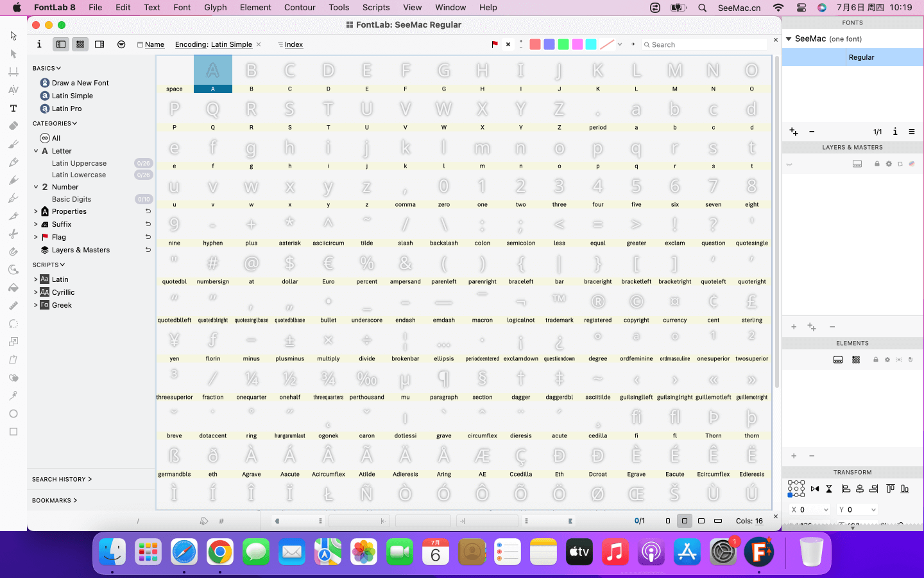The height and width of the screenshot is (578, 924).
Task: Expand the Search History section
Action: point(62,479)
